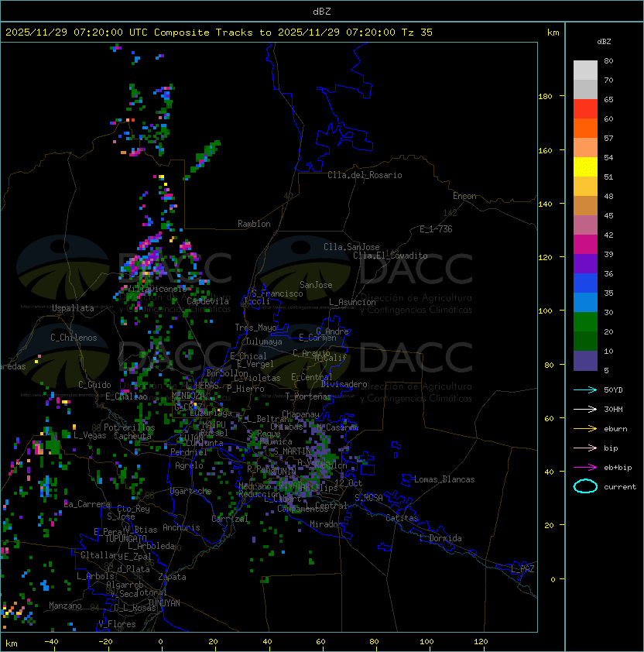Click the 'Encon' place label
The width and height of the screenshot is (644, 652).
464,196
